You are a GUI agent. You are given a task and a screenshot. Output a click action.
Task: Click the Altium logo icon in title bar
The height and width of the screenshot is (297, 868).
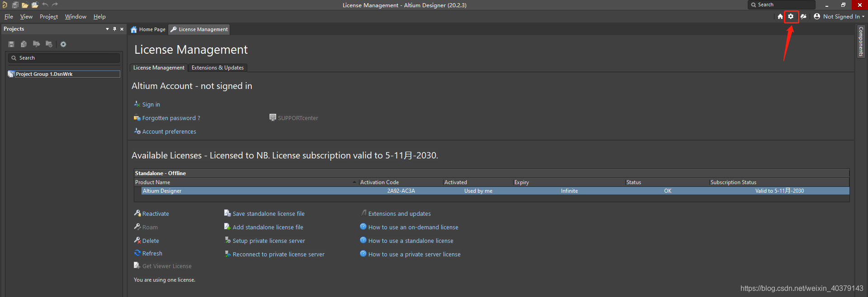(x=5, y=5)
